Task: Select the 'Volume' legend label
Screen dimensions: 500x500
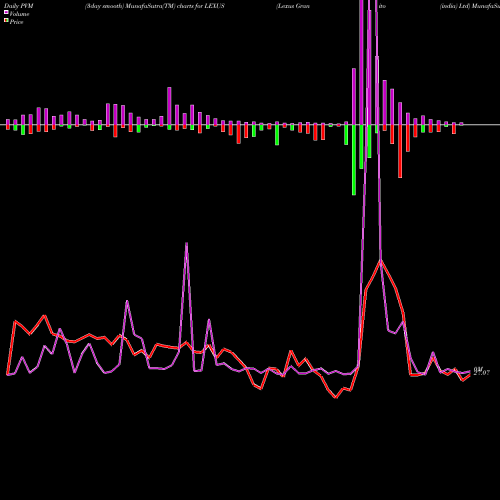Action: click(x=19, y=14)
